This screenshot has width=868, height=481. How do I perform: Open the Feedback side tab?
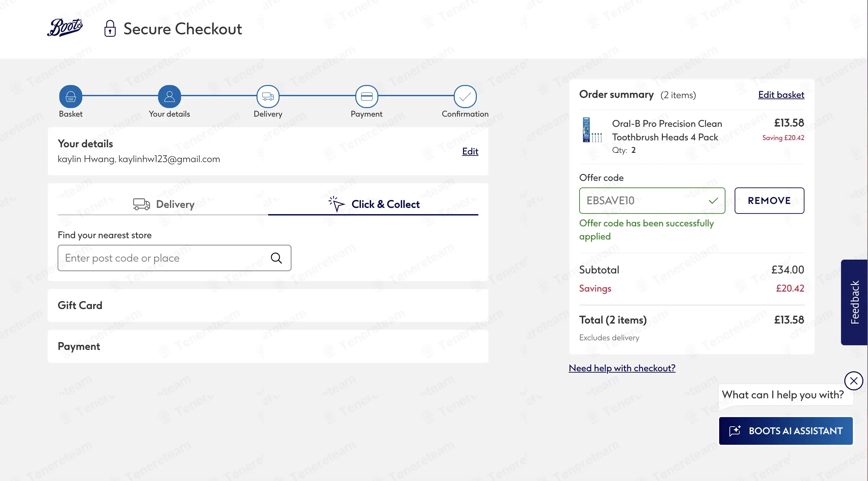(x=854, y=302)
